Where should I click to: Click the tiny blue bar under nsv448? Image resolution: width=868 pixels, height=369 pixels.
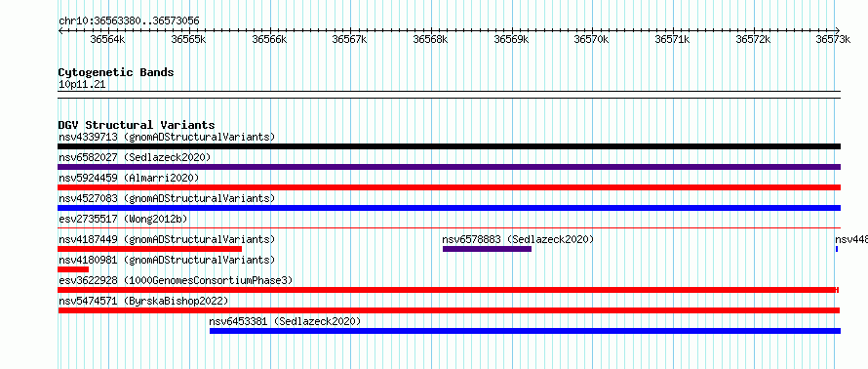pyautogui.click(x=837, y=249)
